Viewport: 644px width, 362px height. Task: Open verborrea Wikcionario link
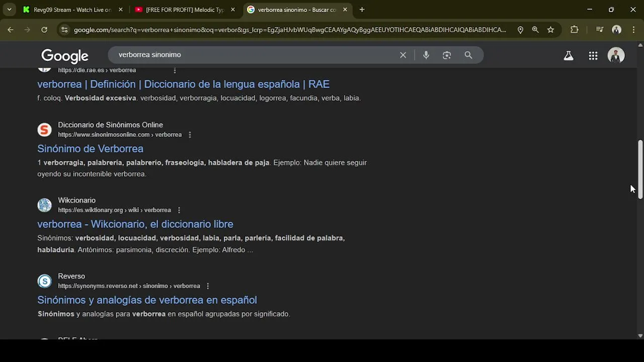(x=135, y=224)
